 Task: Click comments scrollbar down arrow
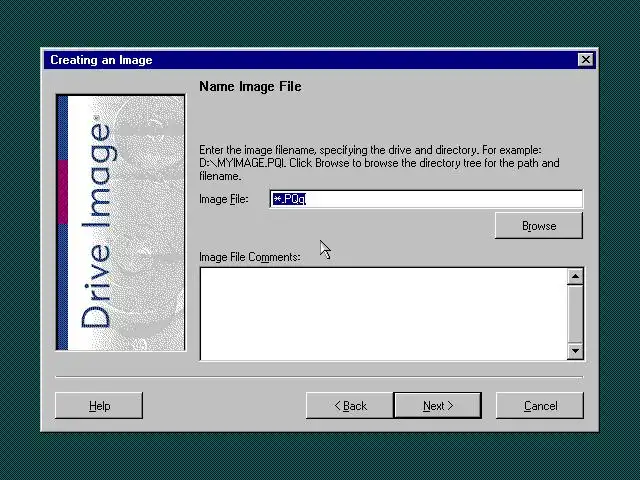(x=575, y=351)
